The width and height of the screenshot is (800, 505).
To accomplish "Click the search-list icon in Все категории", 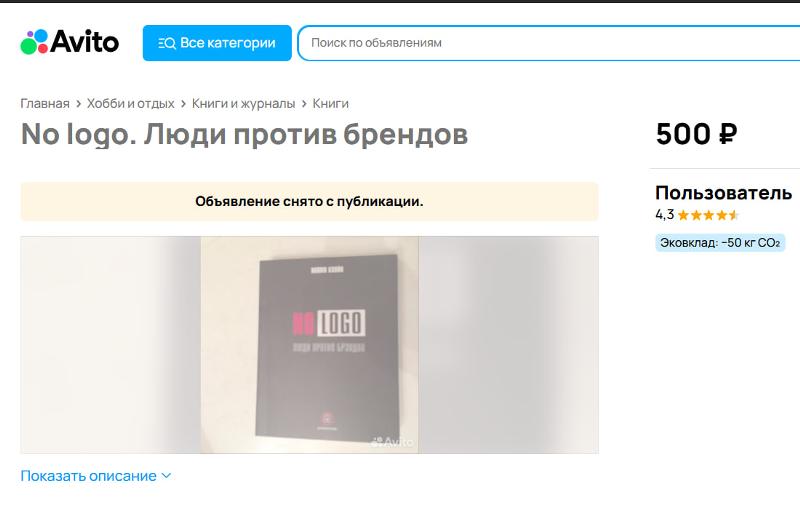I will 167,43.
